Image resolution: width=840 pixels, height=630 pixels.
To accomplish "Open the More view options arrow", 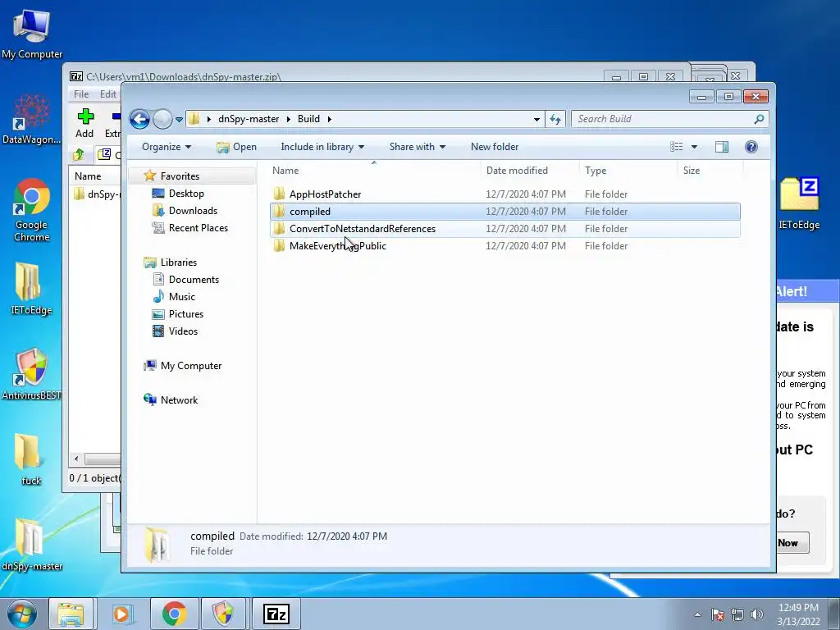I will click(694, 147).
